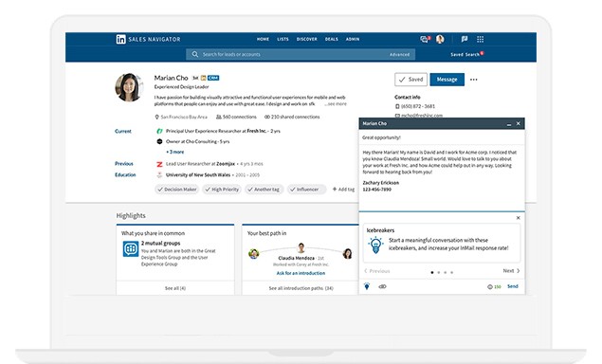Open the messaging inbox icon in header
The height and width of the screenshot is (364, 602).
pos(424,39)
